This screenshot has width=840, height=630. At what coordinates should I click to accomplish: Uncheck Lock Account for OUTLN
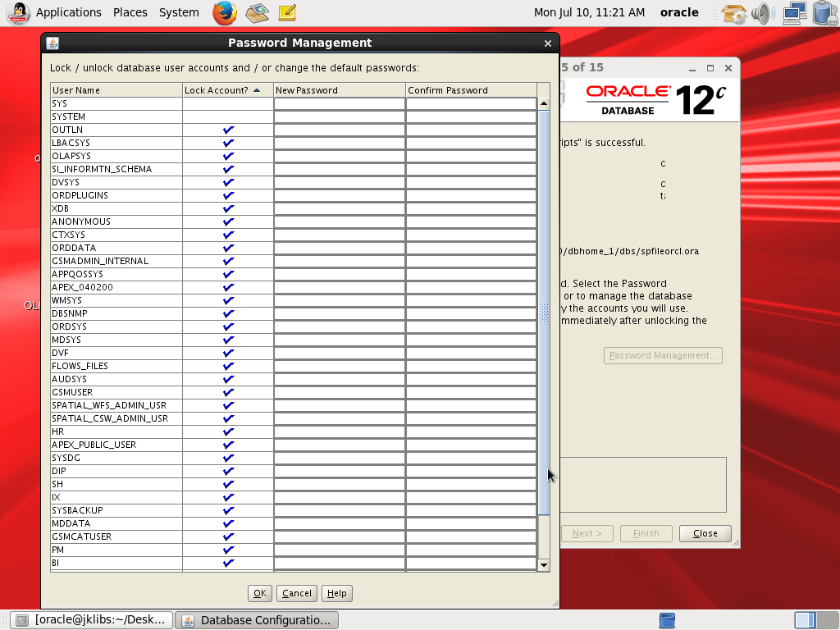[x=228, y=130]
